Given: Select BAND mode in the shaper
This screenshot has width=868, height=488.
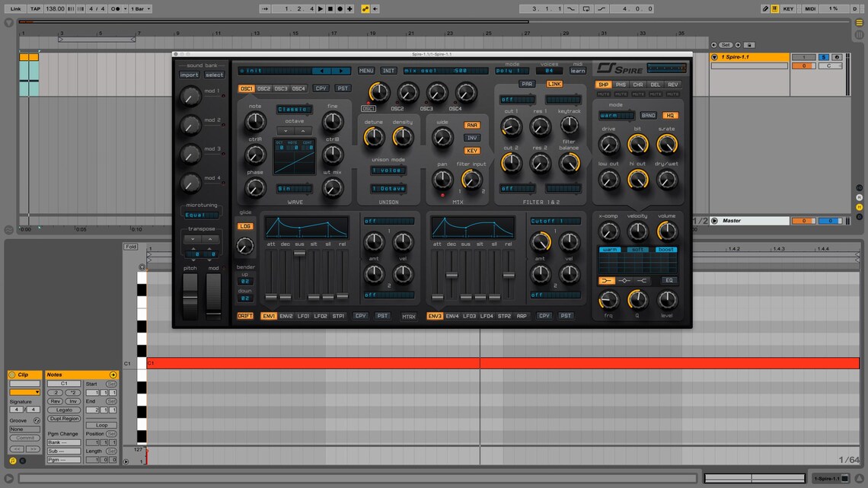Looking at the screenshot, I should (x=649, y=115).
